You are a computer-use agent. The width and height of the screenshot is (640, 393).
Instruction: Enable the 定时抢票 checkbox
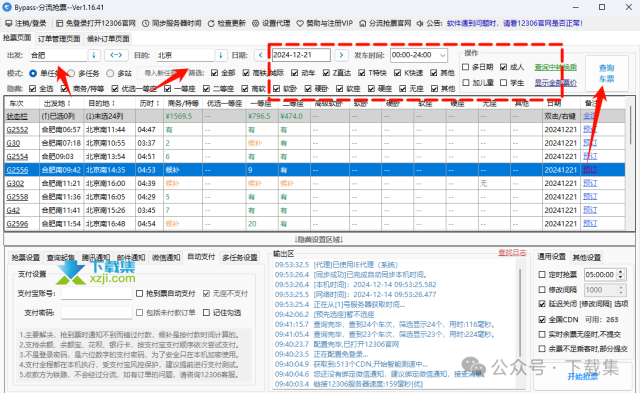(542, 275)
